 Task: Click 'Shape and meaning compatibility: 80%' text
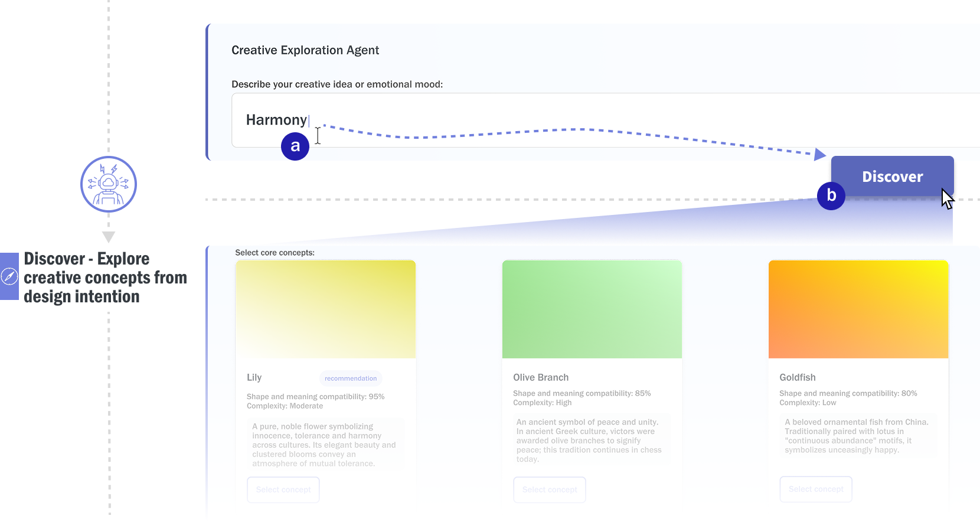848,393
